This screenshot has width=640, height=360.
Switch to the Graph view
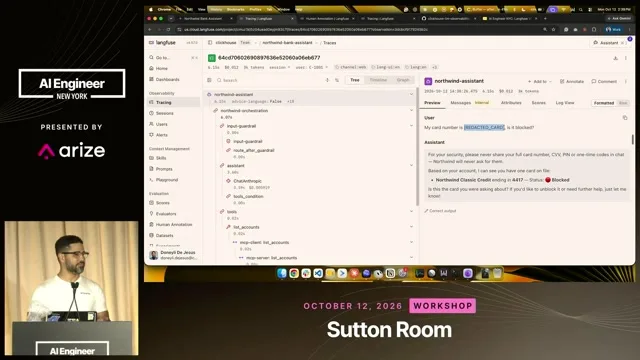402,80
